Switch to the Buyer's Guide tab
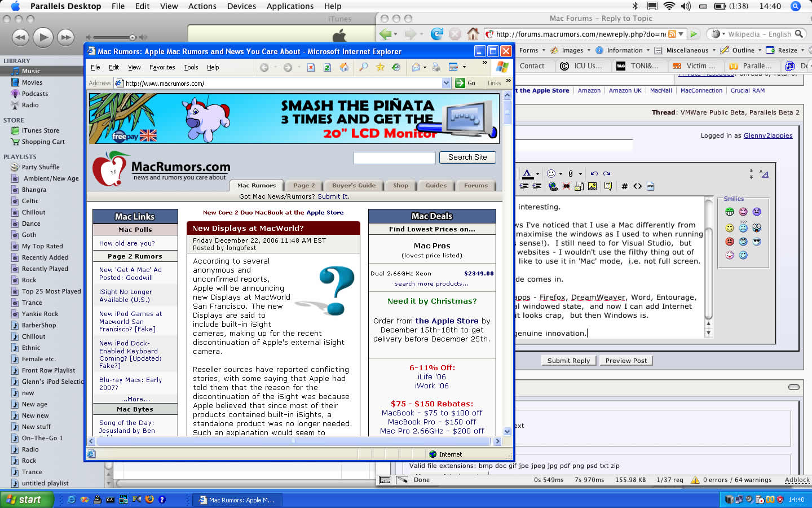 354,185
